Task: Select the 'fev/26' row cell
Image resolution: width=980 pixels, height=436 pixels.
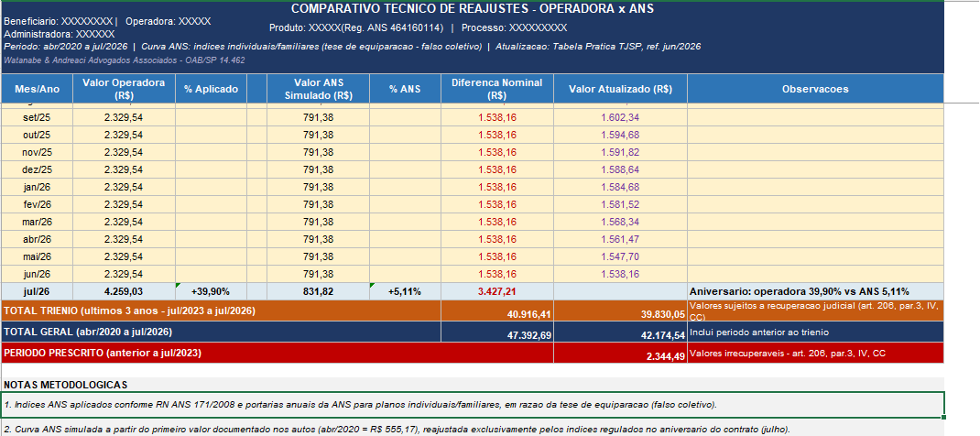Action: click(x=37, y=204)
